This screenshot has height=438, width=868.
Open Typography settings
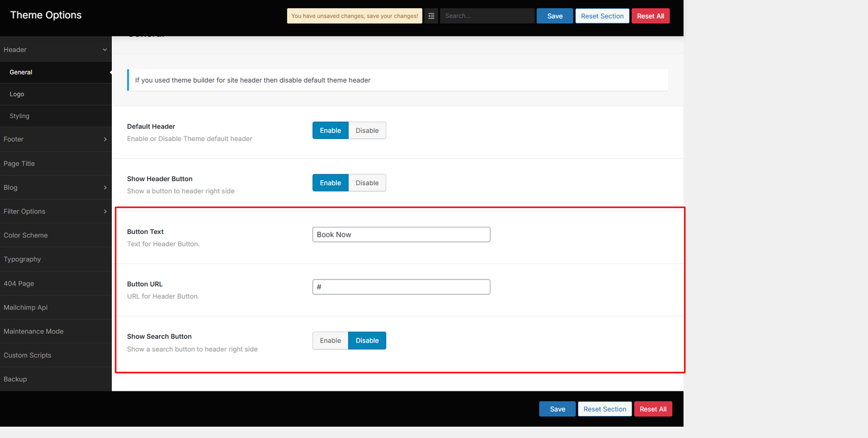pyautogui.click(x=22, y=259)
